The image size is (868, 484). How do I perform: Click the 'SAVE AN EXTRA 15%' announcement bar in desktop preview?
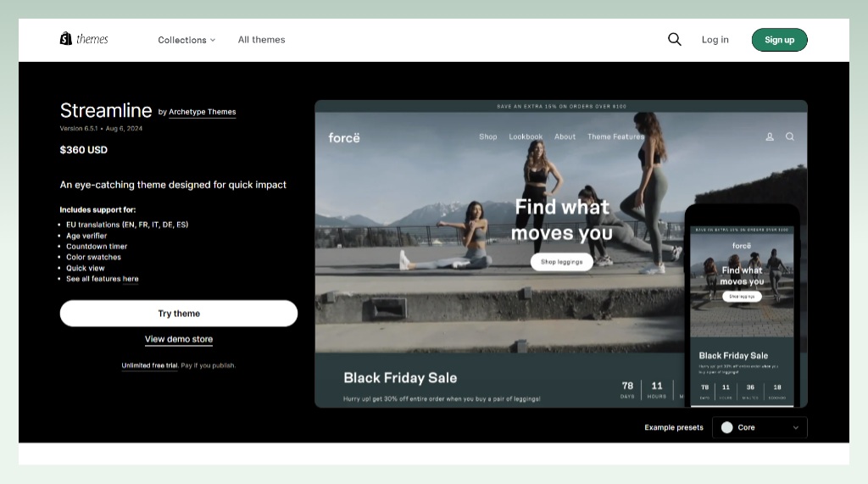tap(561, 106)
